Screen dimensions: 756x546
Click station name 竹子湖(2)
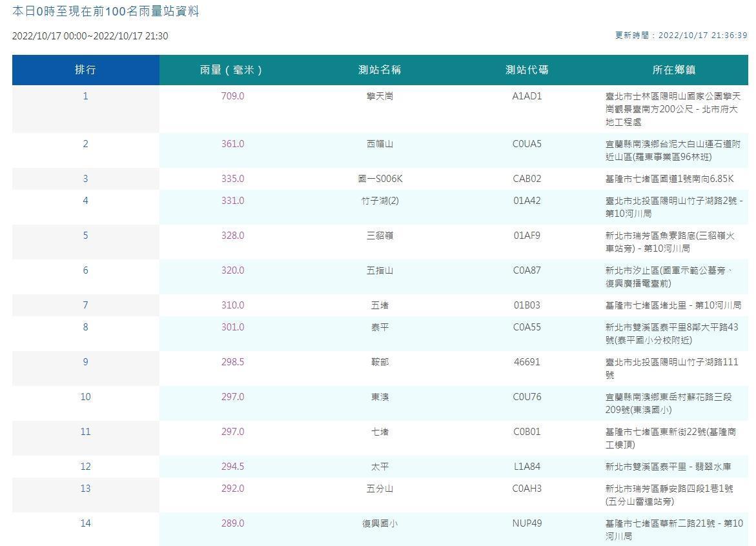[x=380, y=201]
